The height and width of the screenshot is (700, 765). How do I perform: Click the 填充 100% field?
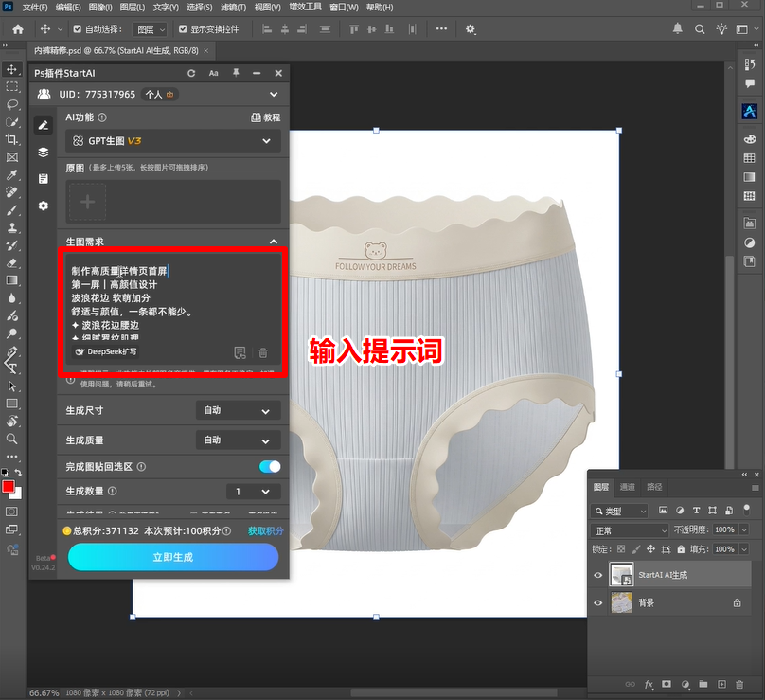pyautogui.click(x=724, y=549)
